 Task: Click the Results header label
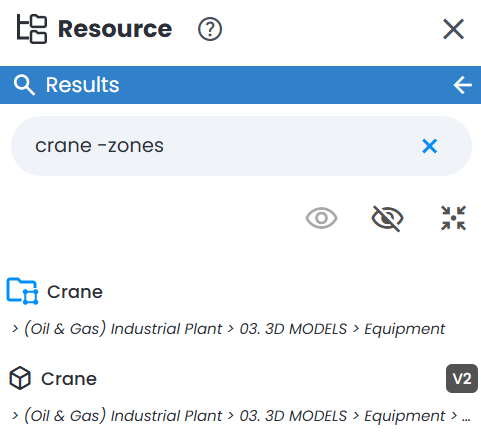coord(82,85)
